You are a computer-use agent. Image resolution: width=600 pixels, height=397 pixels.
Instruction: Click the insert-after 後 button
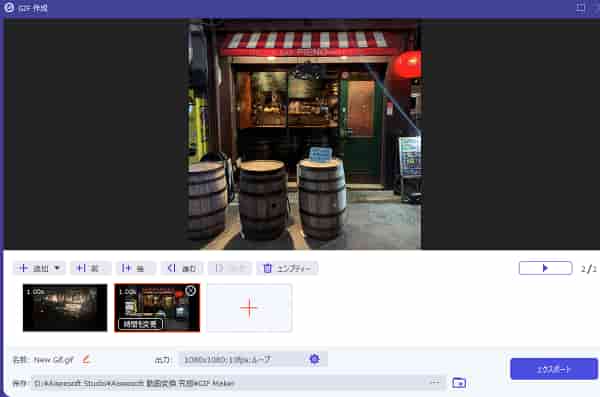click(x=136, y=268)
